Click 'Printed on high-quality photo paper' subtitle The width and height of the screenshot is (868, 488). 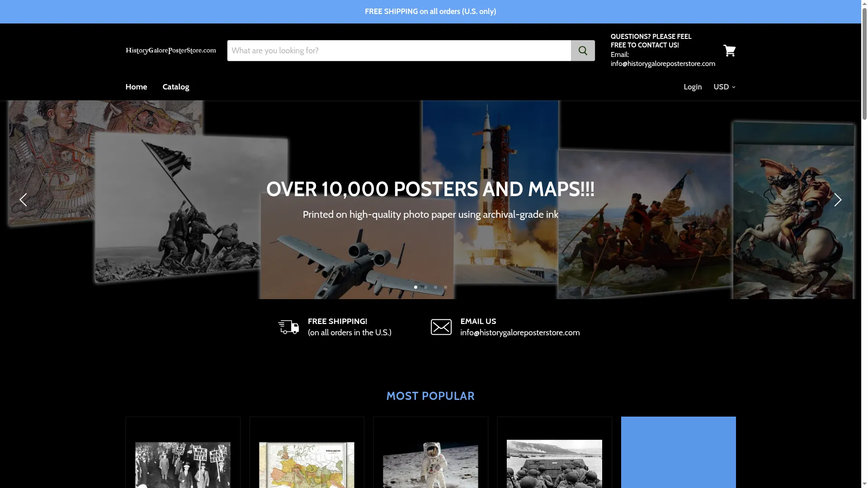[x=430, y=215]
